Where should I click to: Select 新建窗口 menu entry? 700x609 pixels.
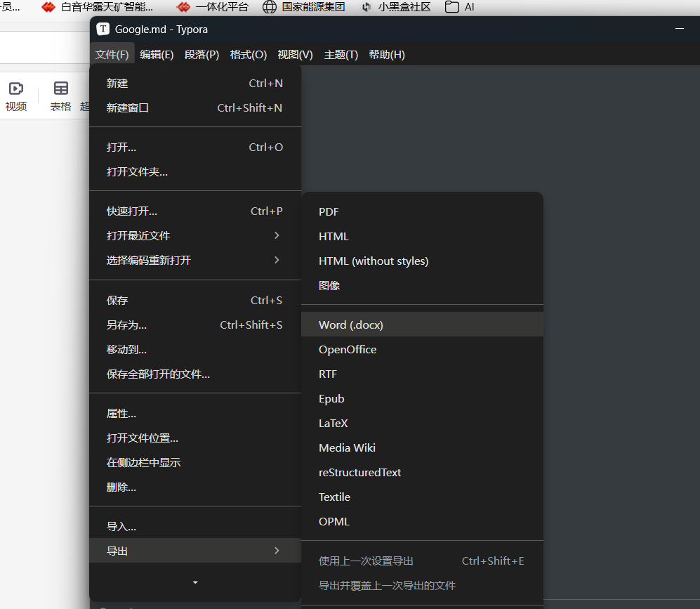click(195, 108)
